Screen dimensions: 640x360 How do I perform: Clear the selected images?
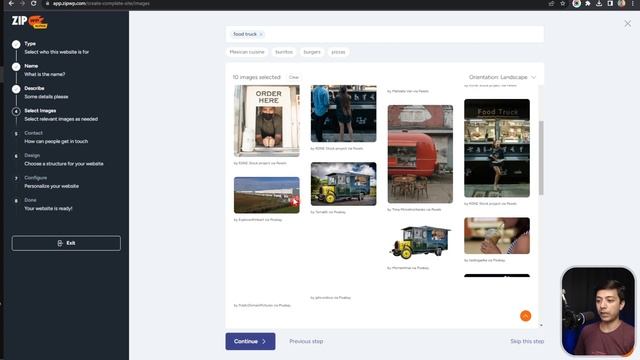(293, 77)
